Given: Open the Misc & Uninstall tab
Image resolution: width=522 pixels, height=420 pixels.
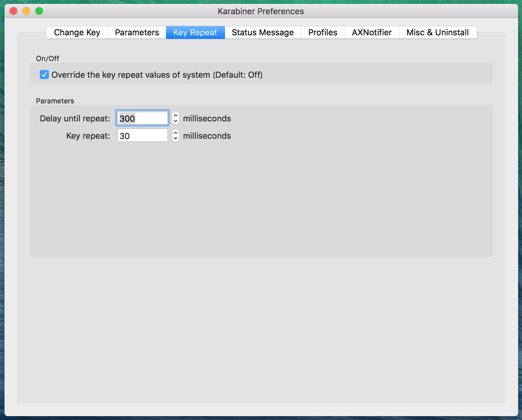Looking at the screenshot, I should click(438, 32).
